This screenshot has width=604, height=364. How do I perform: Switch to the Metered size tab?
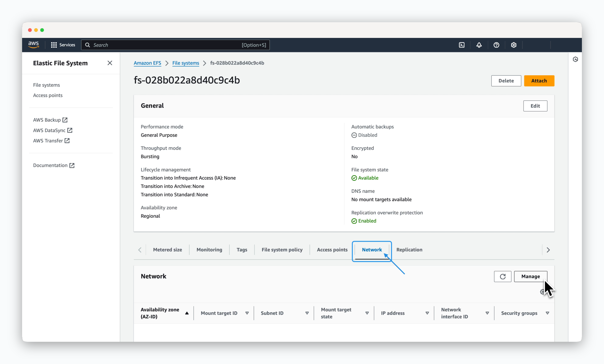click(167, 250)
